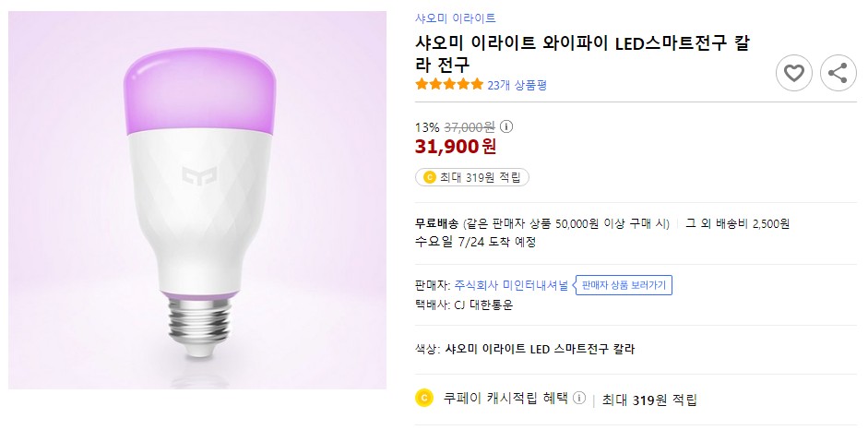
Task: Click info icon beside 37,000원 original price
Action: (x=506, y=127)
